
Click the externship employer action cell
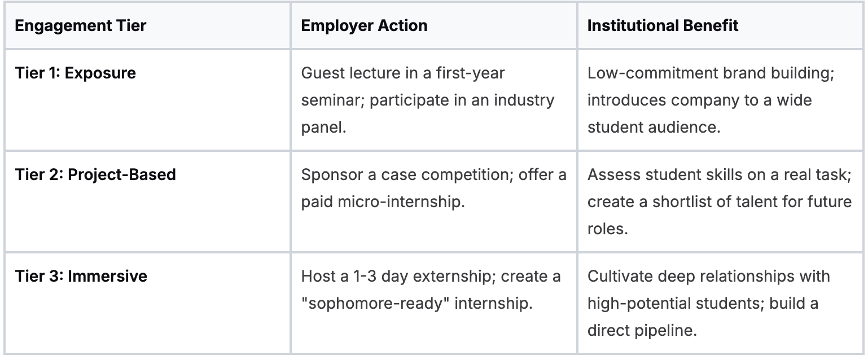click(x=433, y=290)
